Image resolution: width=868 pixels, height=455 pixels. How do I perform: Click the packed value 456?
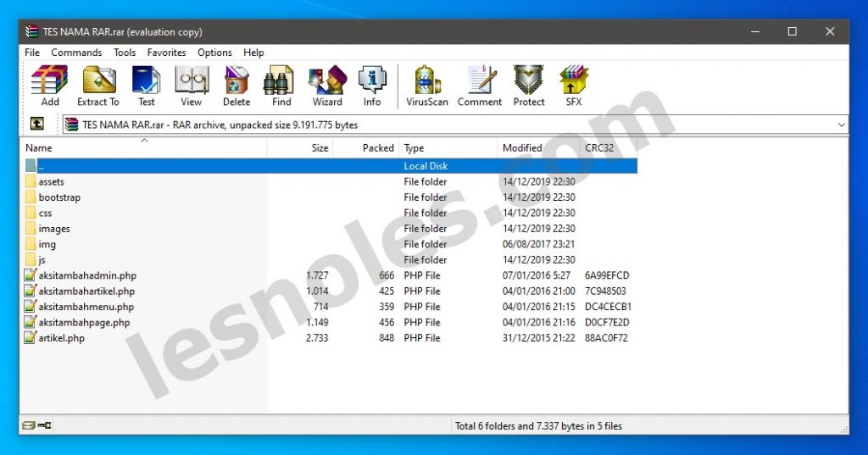click(387, 322)
